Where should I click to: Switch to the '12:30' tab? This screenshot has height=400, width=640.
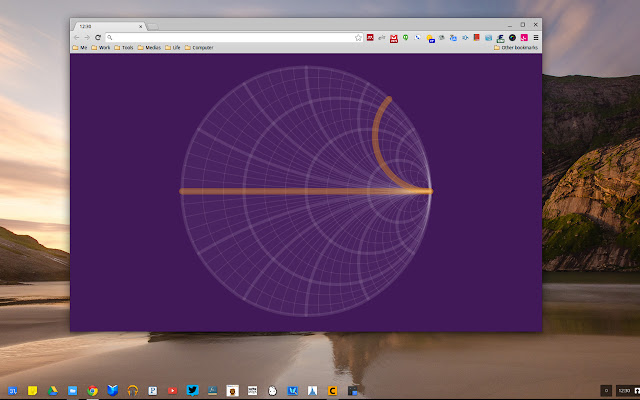(108, 26)
